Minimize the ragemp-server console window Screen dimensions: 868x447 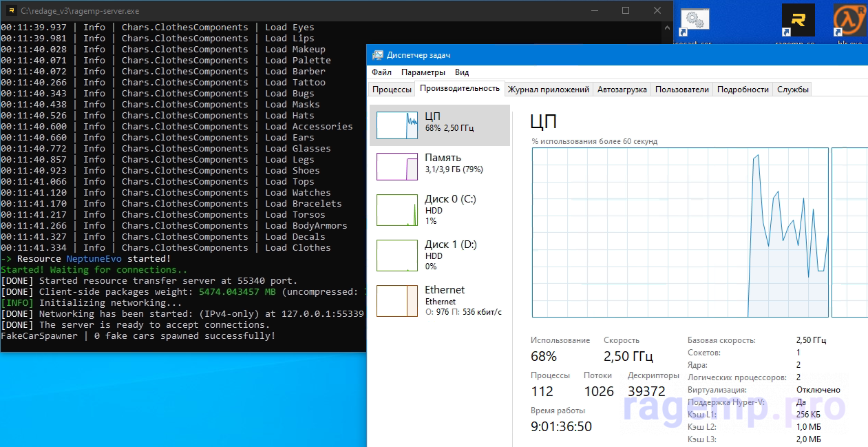594,10
